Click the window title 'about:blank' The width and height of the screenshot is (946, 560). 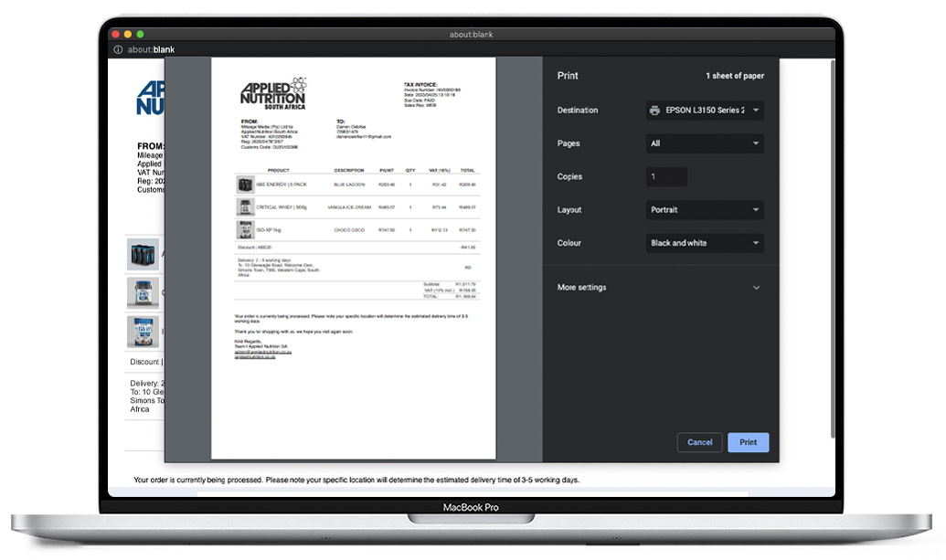(472, 35)
